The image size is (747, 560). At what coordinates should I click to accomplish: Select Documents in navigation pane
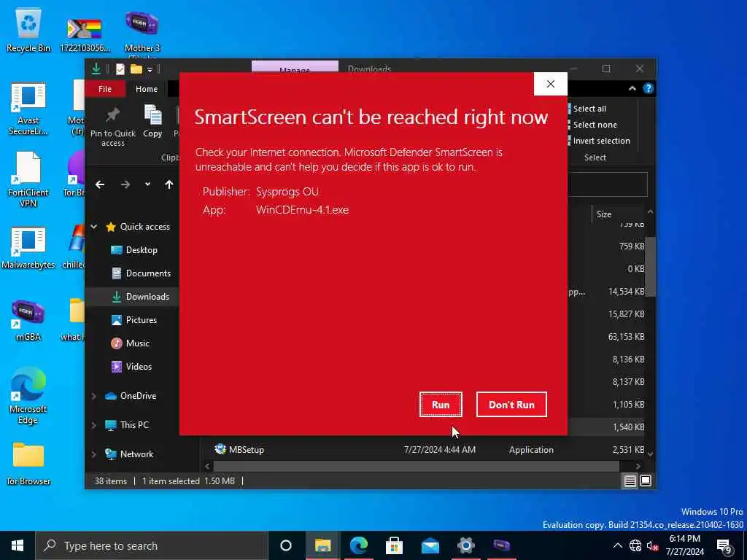click(147, 273)
